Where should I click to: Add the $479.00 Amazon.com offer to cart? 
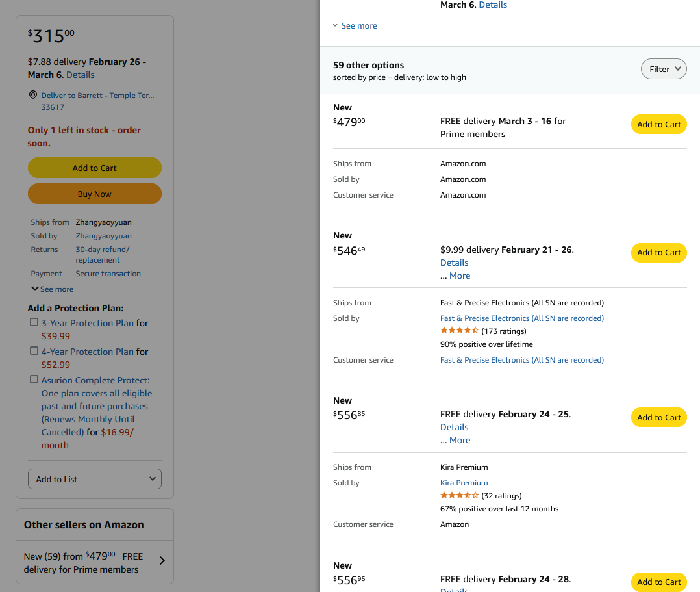tap(658, 125)
